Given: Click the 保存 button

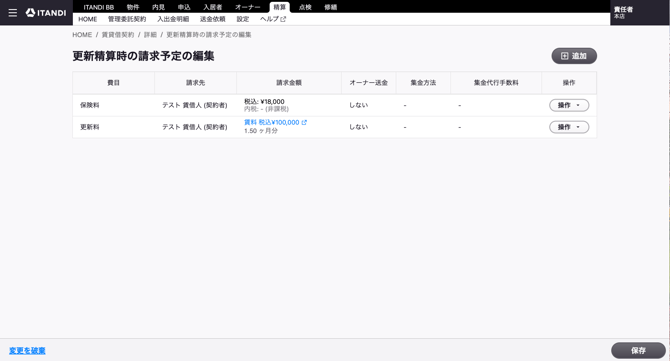Looking at the screenshot, I should (638, 350).
